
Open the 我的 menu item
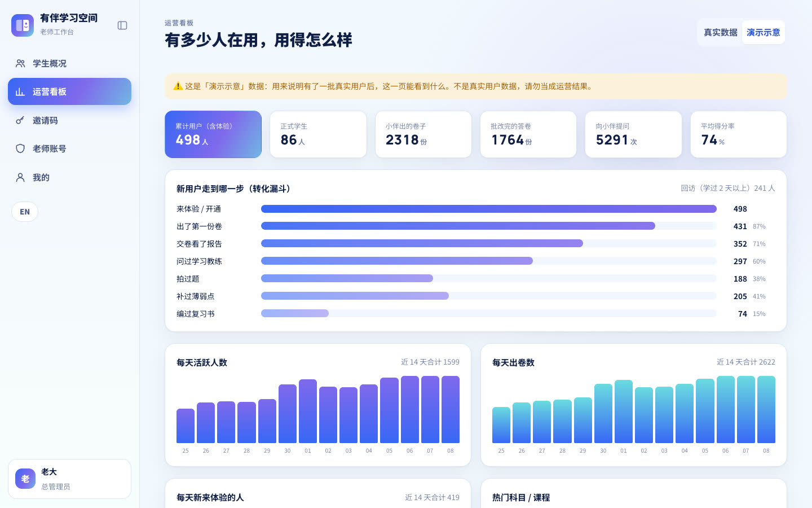[x=69, y=177]
